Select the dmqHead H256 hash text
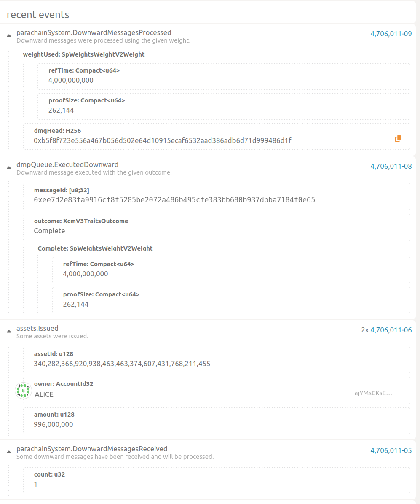 163,140
